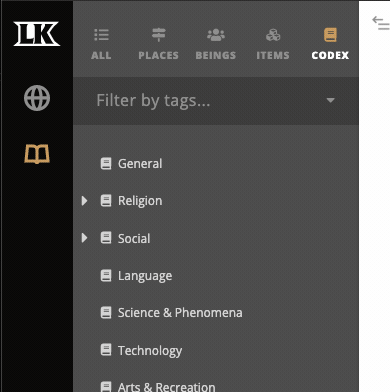Select the open book icon in sidebar
Screen dimensions: 390x392
[x=37, y=154]
